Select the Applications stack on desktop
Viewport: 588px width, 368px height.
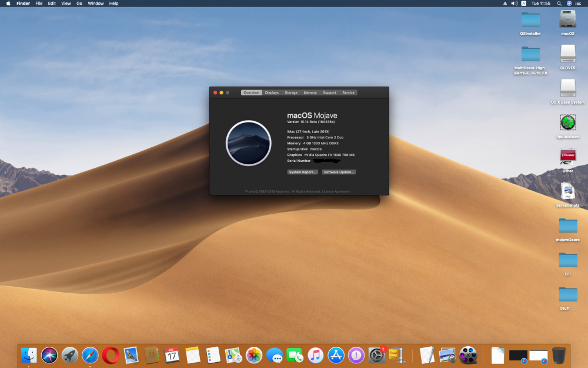[568, 126]
